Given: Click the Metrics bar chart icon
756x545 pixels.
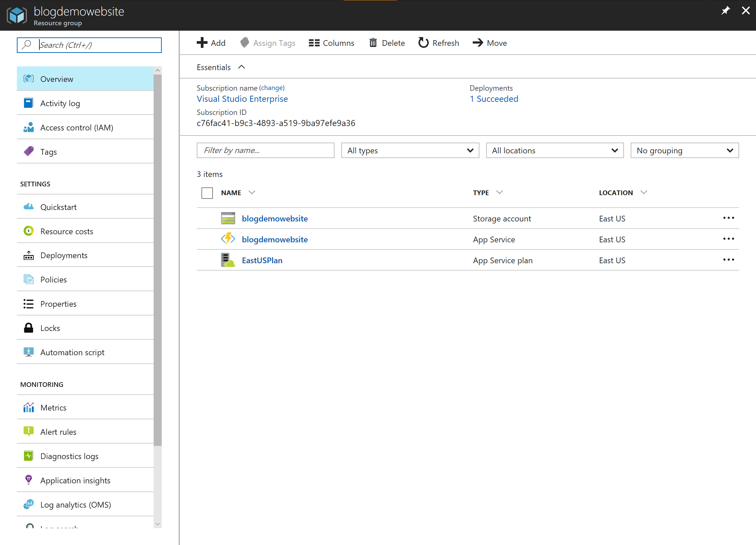Looking at the screenshot, I should (x=29, y=407).
